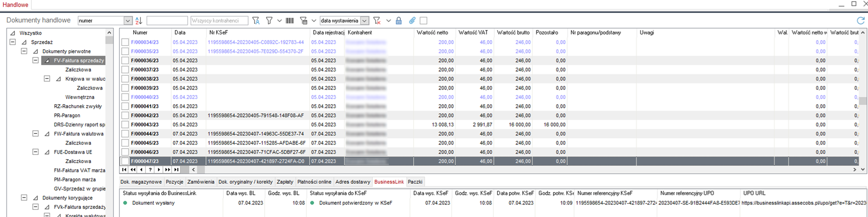Refresh the document list
Viewport: 868px width, 217px height.
tap(860, 21)
